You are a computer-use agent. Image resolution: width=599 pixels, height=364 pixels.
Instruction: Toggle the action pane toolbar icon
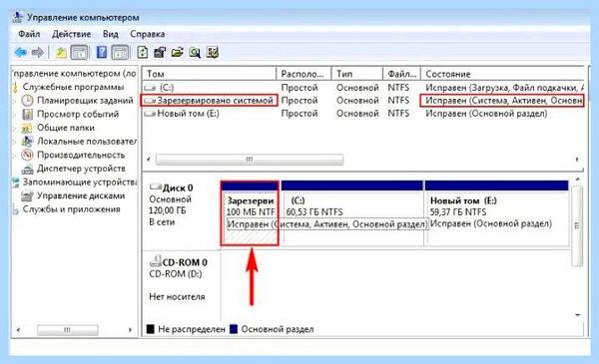120,52
